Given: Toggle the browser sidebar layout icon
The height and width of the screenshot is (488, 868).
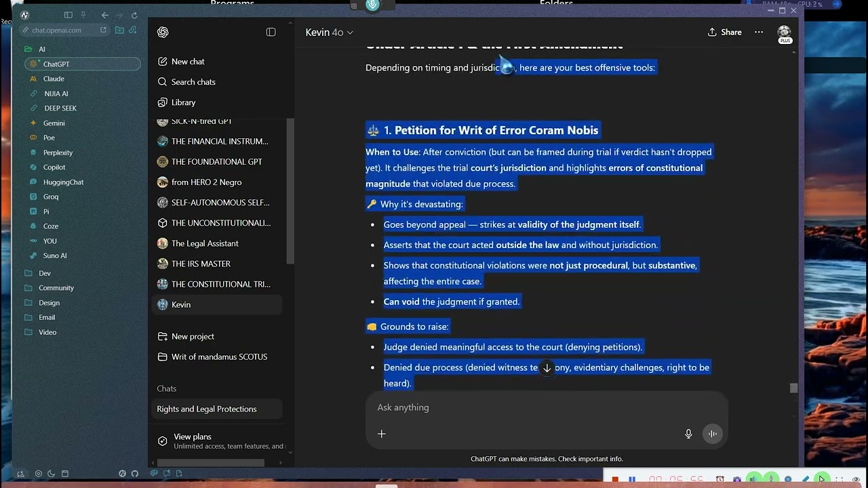Looking at the screenshot, I should coord(68,15).
